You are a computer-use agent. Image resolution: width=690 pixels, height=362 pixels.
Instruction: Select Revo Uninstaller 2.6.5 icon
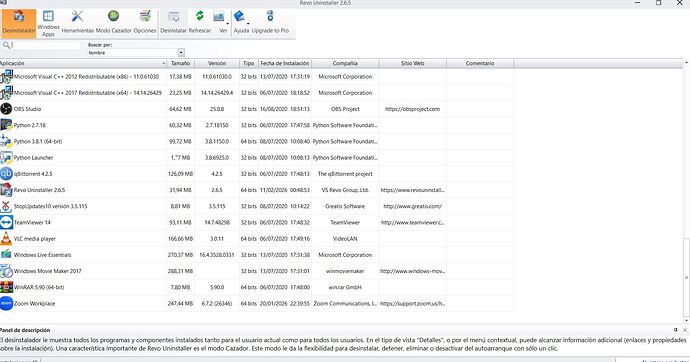tap(6, 190)
